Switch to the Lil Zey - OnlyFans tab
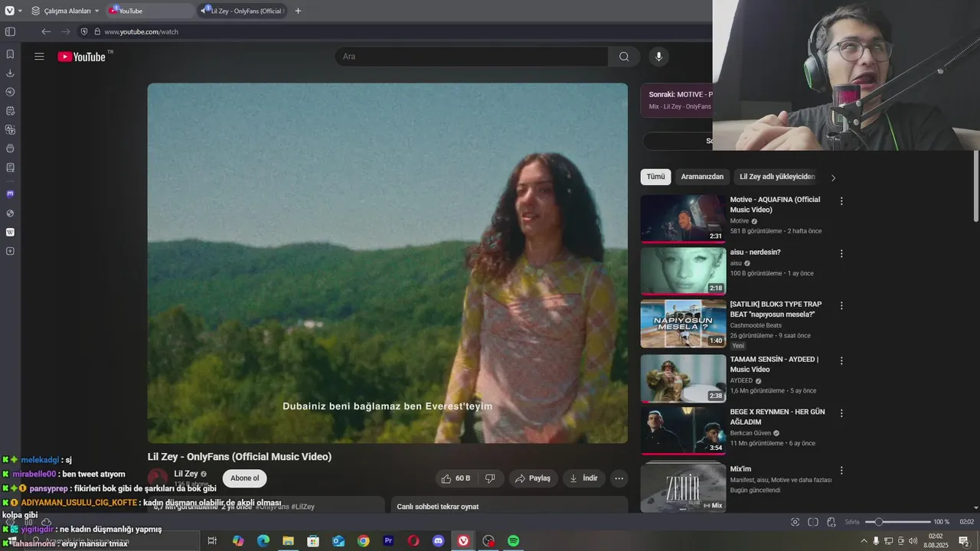Screen dimensions: 980x551 click(242, 11)
